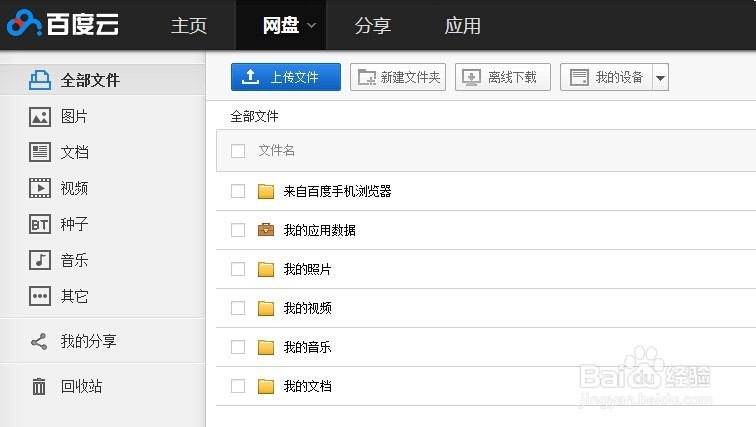Click the upload arrow icon on 上传文件
756x427 pixels.
(x=250, y=77)
